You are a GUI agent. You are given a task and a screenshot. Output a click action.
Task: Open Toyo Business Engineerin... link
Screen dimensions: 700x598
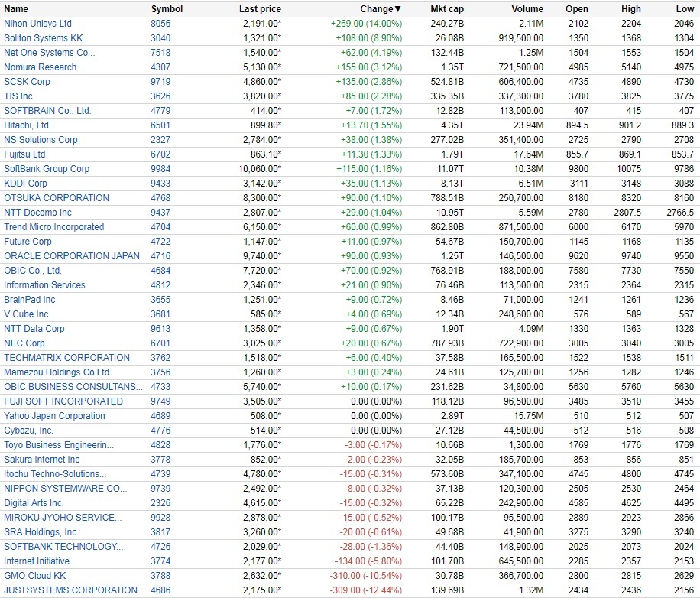point(59,445)
